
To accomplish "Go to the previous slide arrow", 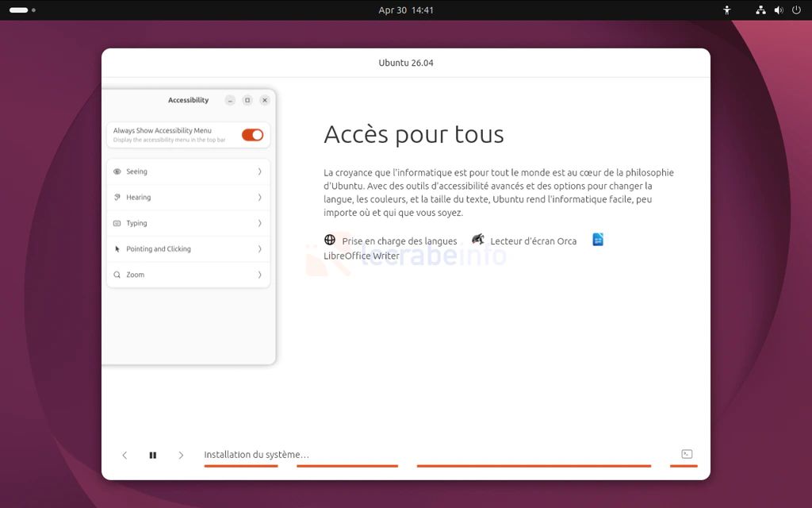I will [x=124, y=455].
